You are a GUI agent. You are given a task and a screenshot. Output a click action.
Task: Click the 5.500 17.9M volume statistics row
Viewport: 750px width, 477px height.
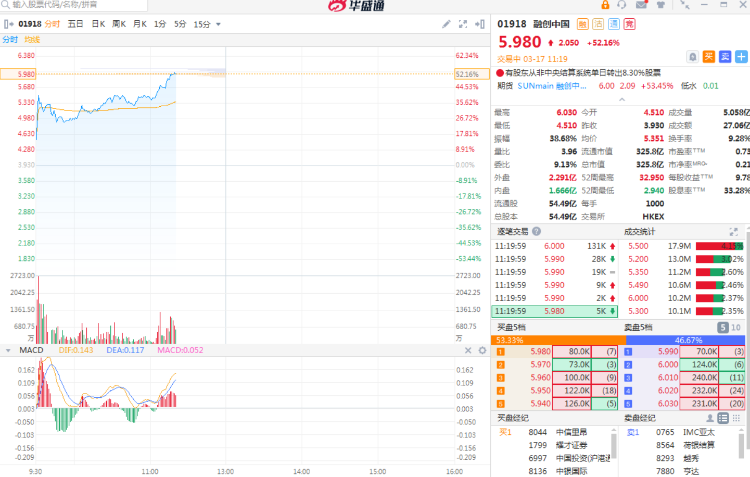(x=685, y=246)
